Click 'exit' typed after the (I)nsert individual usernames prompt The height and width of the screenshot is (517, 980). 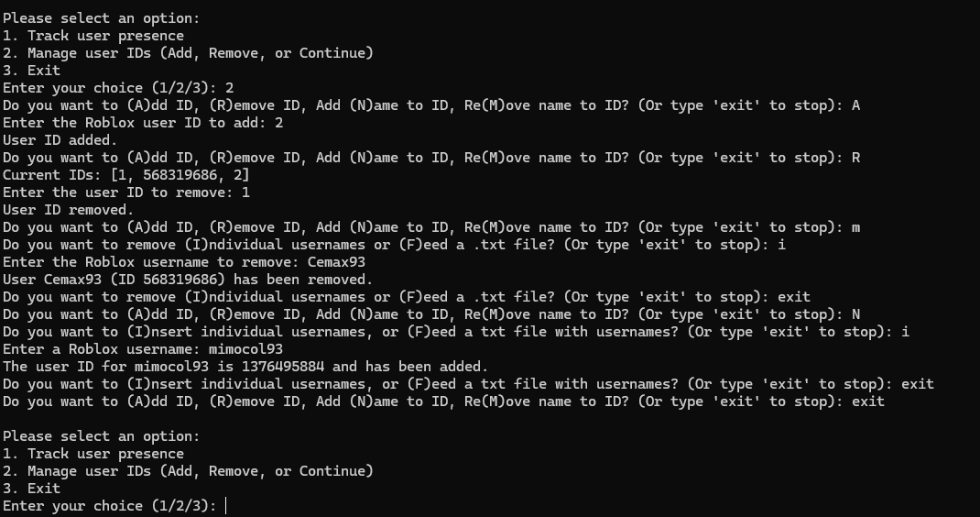click(x=918, y=384)
